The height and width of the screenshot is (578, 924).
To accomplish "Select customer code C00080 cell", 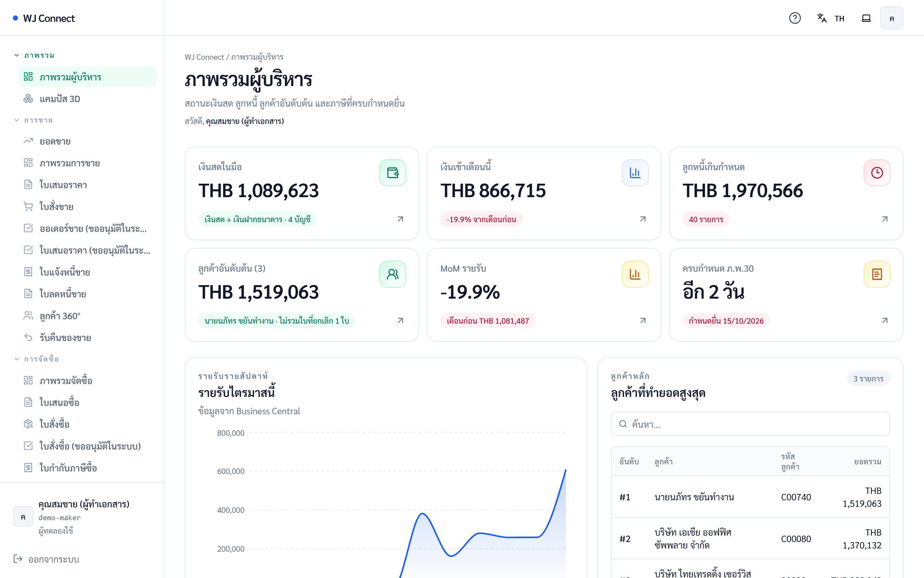I will point(796,539).
